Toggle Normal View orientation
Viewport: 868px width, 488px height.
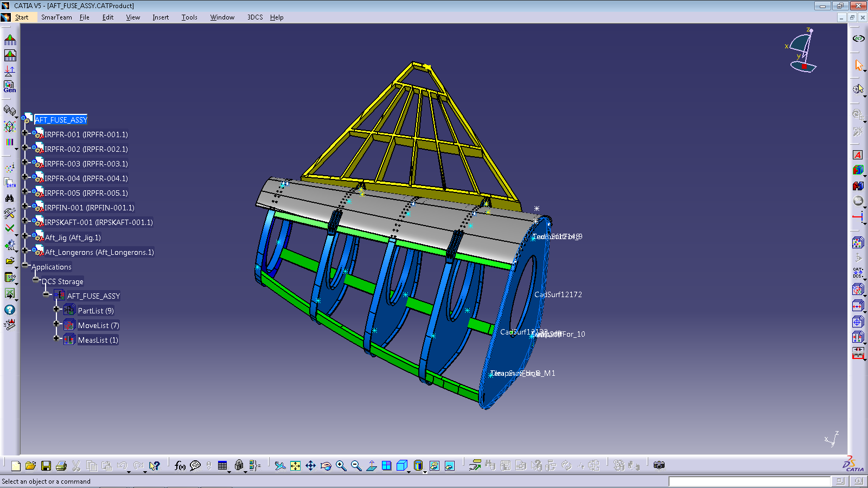coord(371,465)
